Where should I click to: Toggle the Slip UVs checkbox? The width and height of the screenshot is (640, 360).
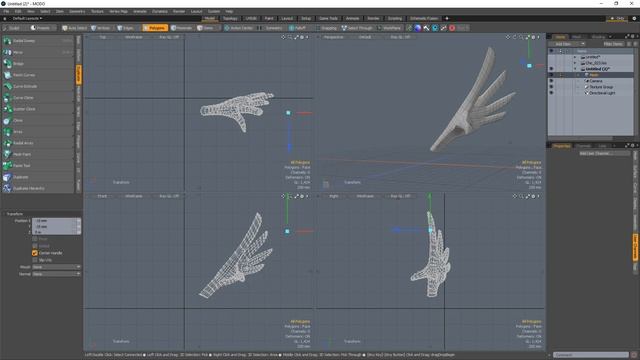pyautogui.click(x=35, y=260)
